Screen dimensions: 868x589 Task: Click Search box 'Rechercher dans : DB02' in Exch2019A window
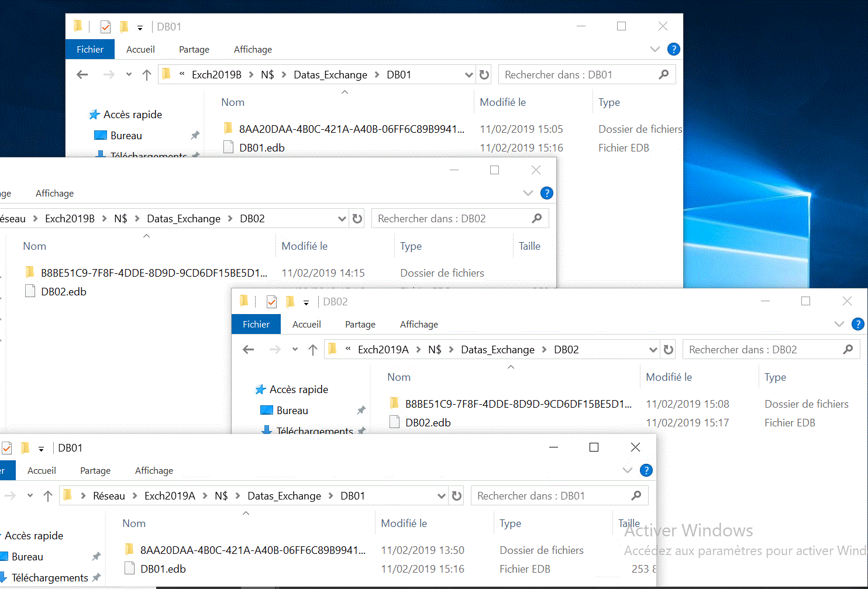tap(771, 350)
